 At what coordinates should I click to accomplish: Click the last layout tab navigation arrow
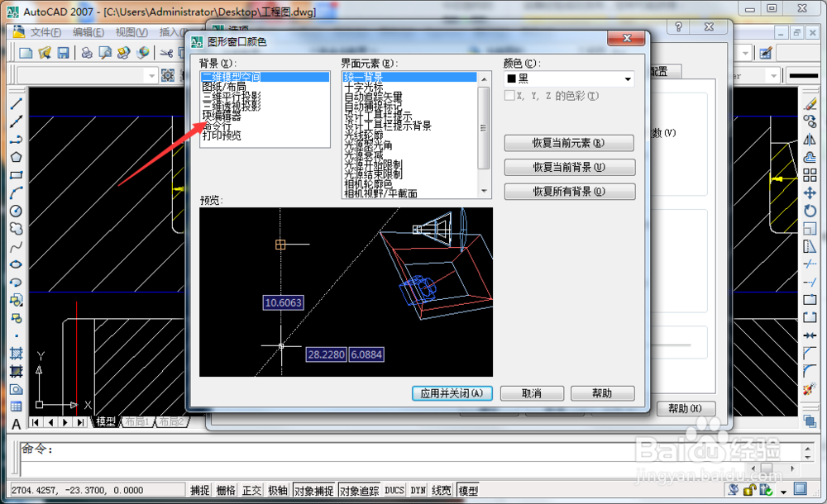tap(81, 422)
